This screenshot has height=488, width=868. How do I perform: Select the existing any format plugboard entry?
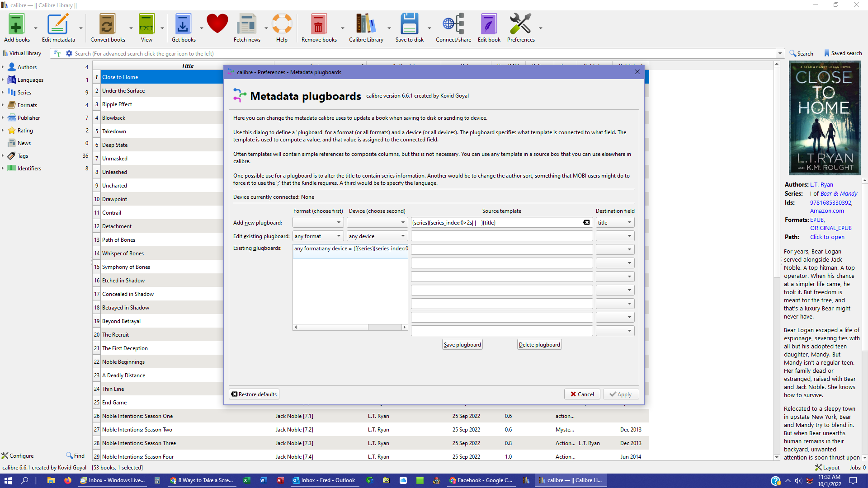tap(350, 249)
